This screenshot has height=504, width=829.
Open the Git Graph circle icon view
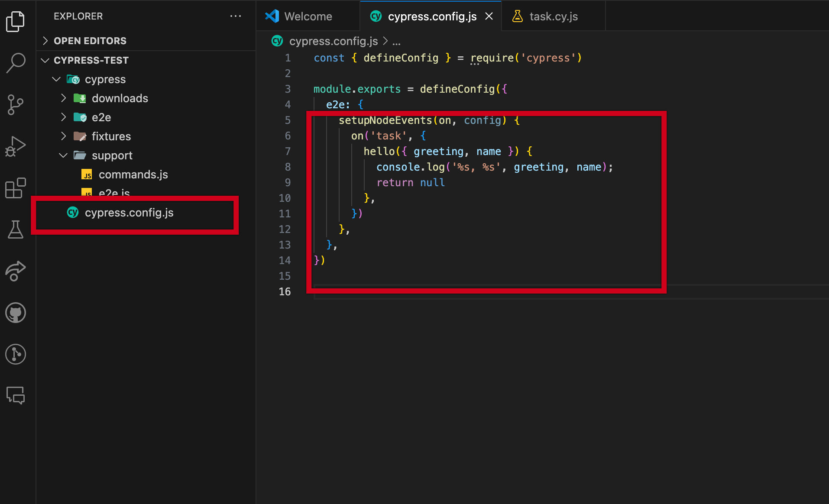(16, 354)
